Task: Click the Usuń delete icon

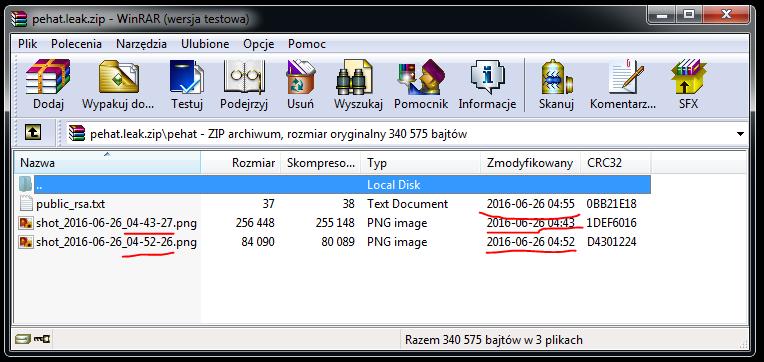Action: click(301, 77)
